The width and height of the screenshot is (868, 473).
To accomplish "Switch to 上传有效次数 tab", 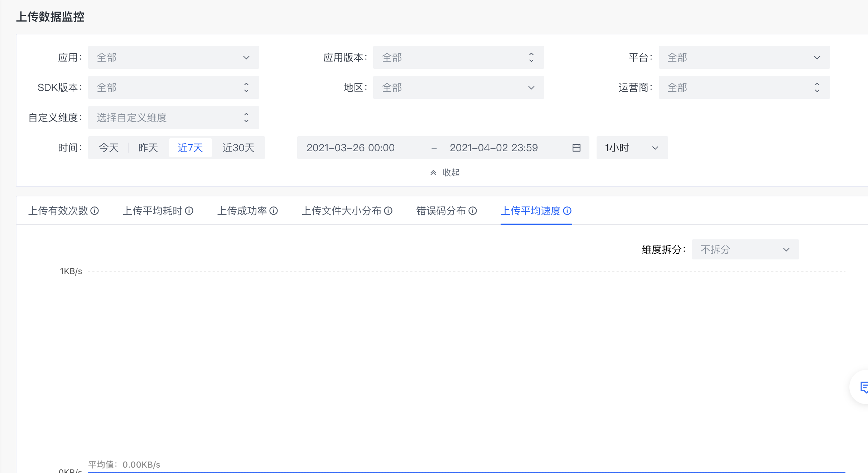I will coord(63,211).
